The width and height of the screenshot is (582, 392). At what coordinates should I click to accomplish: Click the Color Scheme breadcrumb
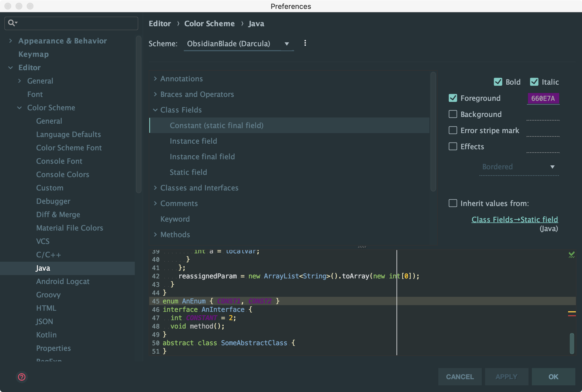click(210, 23)
